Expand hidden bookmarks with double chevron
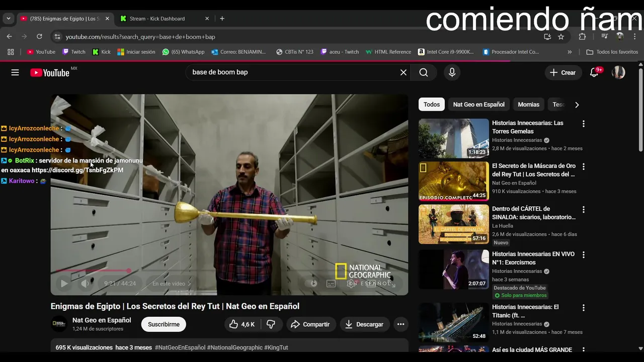This screenshot has width=644, height=362. tap(570, 52)
